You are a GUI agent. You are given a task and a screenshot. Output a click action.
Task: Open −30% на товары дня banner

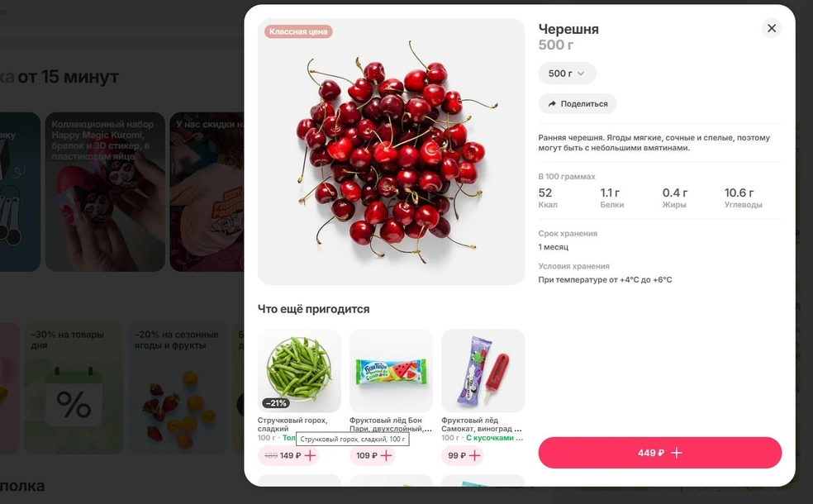74,388
